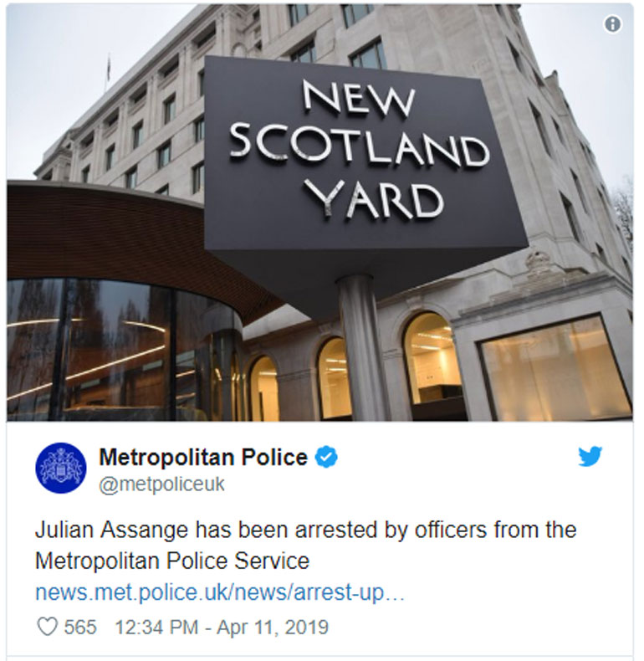Follow the news.met.police.uk arrest update link
The image size is (644, 661).
point(220,592)
